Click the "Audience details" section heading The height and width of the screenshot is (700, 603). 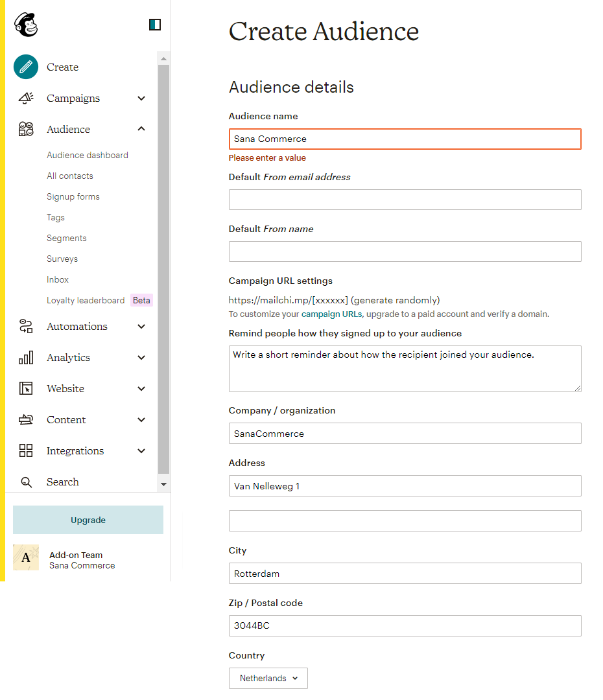291,87
